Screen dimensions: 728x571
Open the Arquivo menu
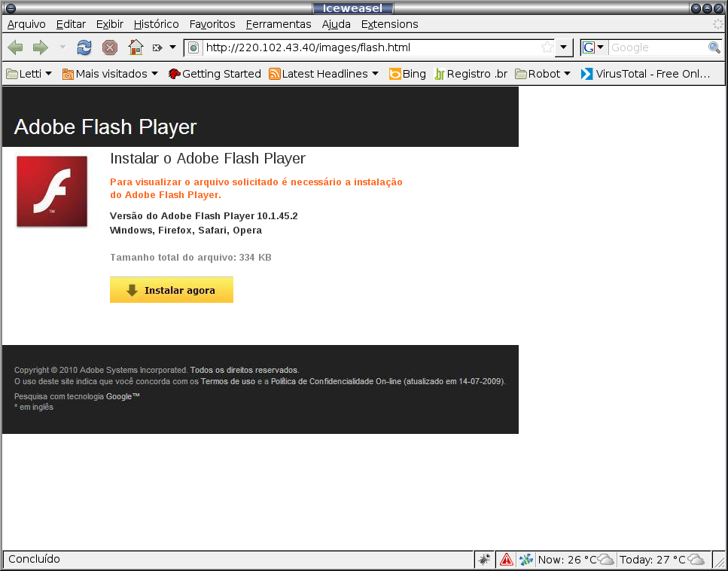pos(26,24)
